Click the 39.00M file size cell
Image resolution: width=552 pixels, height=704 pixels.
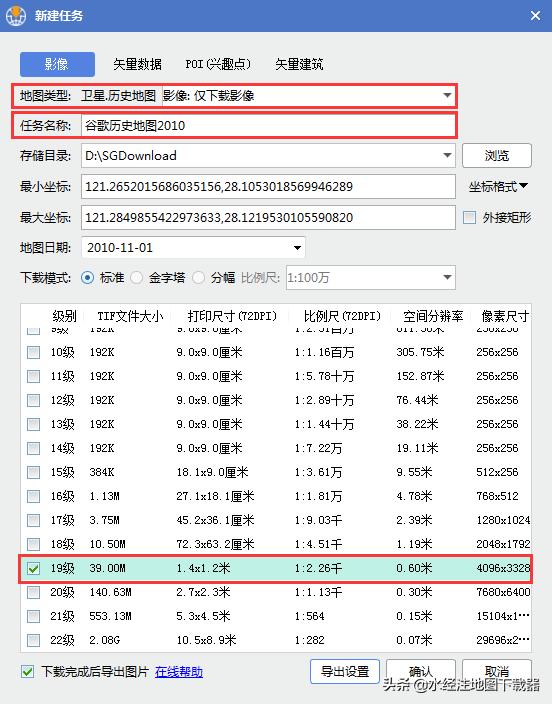(107, 568)
